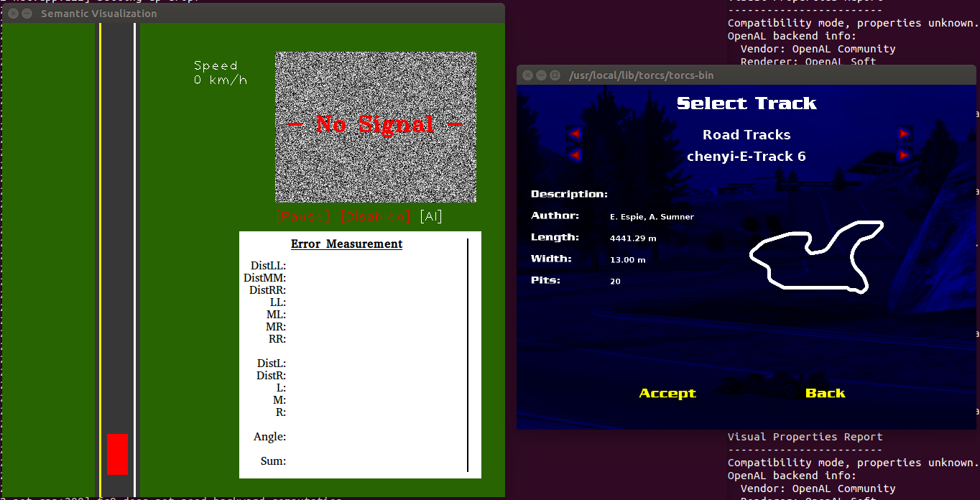Click the white track outline preview
This screenshot has height=500, width=980.
[816, 256]
